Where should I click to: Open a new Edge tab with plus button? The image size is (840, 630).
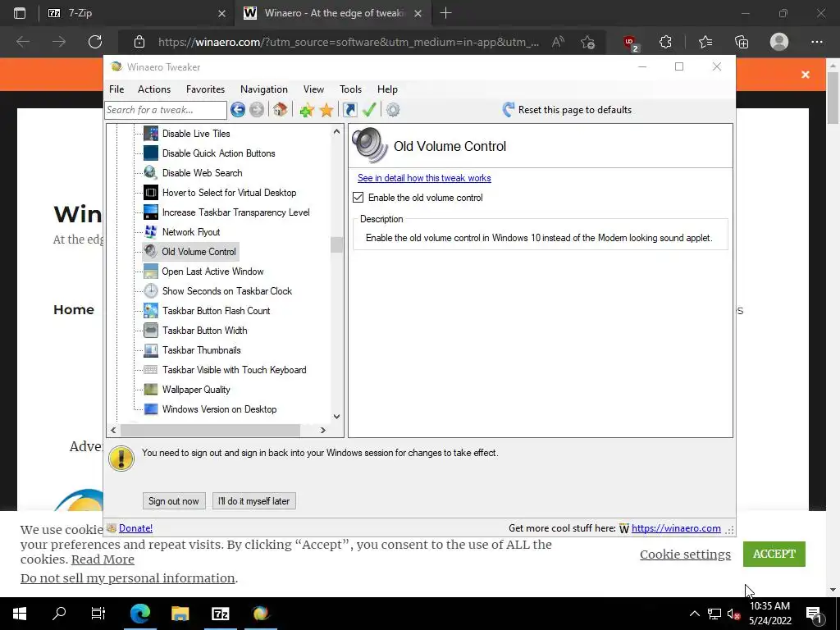[445, 13]
